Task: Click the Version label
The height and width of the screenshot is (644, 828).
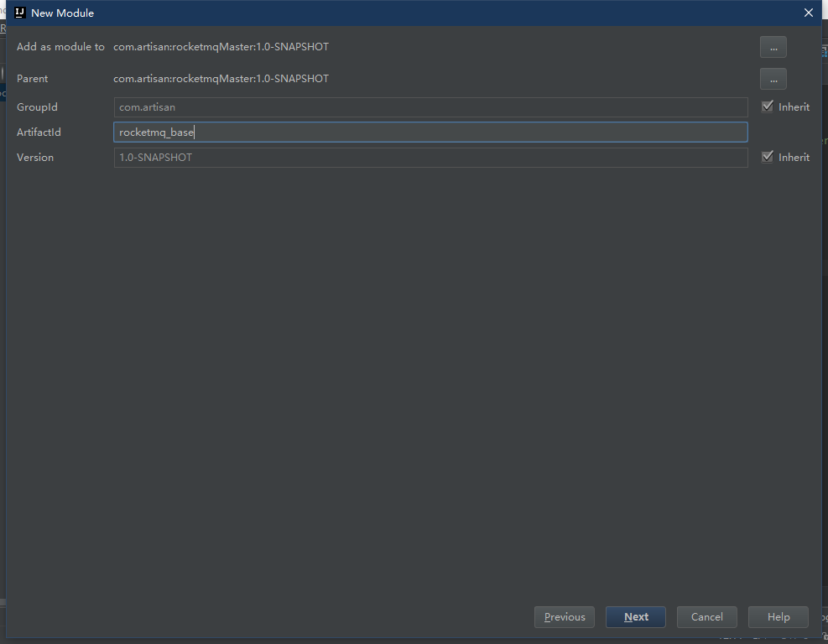Action: point(35,158)
